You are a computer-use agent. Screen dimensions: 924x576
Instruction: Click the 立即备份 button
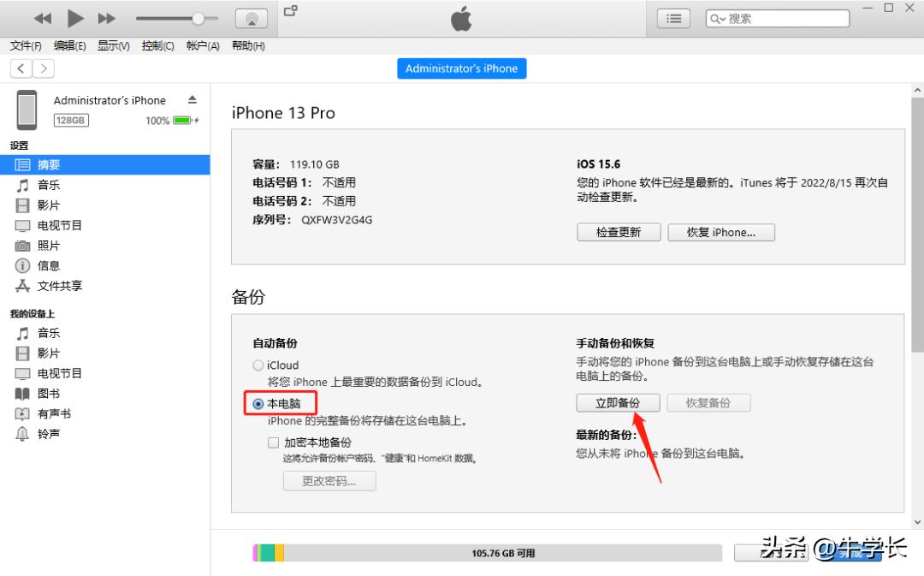[x=618, y=402]
